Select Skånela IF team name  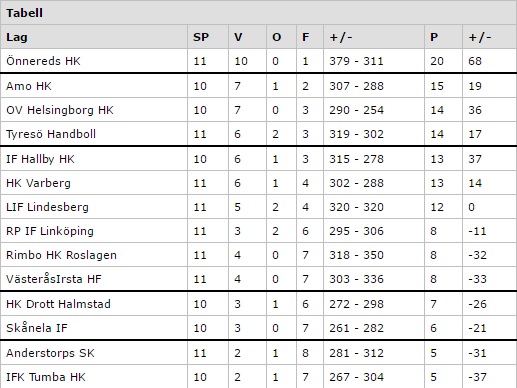[x=37, y=328]
